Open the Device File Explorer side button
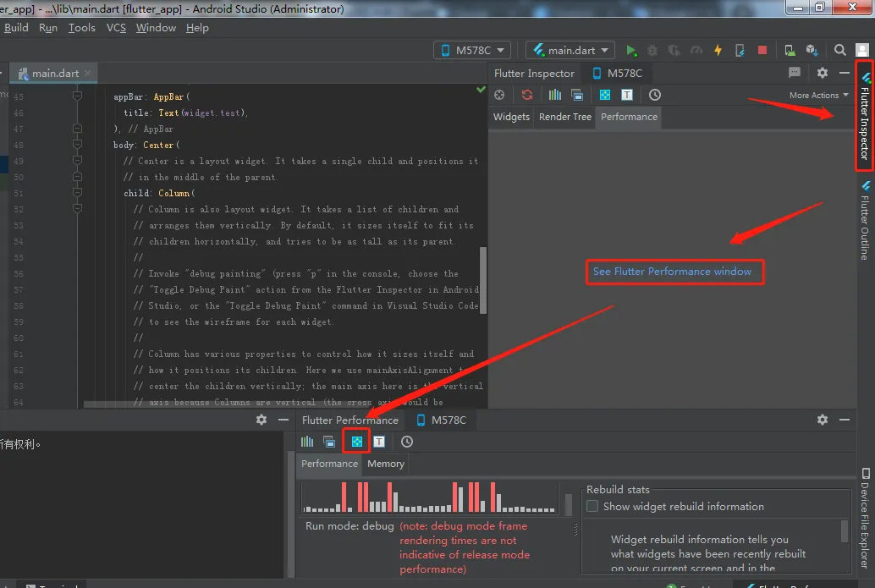Screen dimensions: 875x588 tap(865, 519)
